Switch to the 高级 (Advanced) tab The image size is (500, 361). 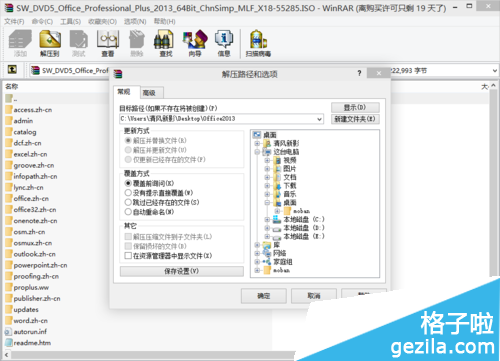[149, 93]
